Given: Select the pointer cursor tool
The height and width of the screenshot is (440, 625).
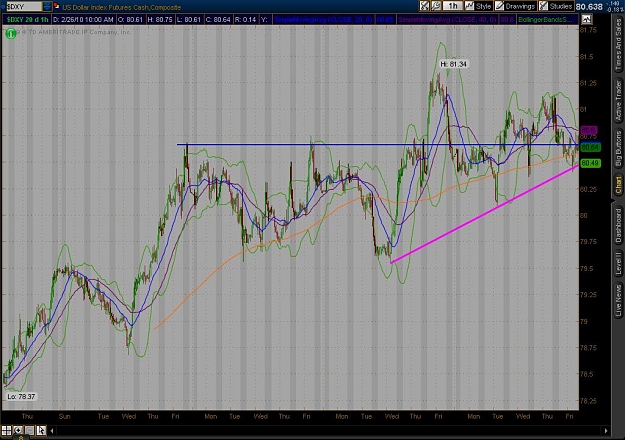Looking at the screenshot, I should click(x=41, y=430).
